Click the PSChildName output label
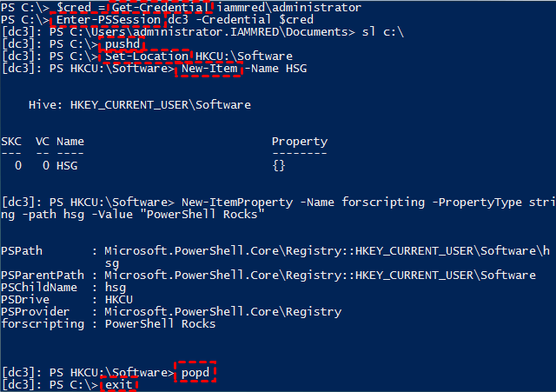This screenshot has width=556, height=392. tap(37, 288)
